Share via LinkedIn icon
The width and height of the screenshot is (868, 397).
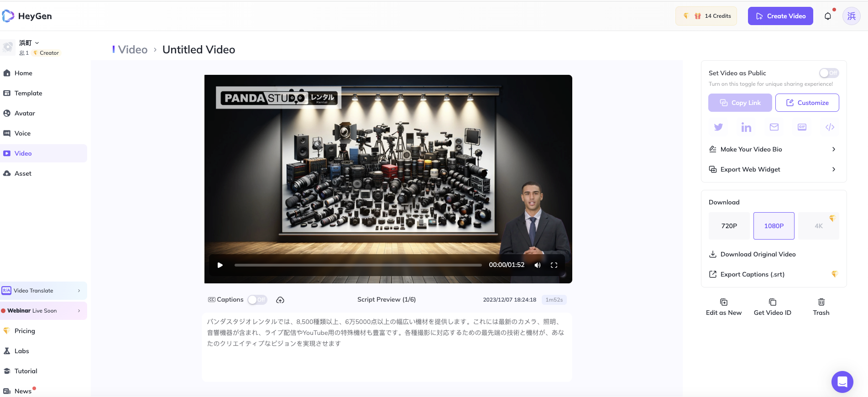(746, 127)
